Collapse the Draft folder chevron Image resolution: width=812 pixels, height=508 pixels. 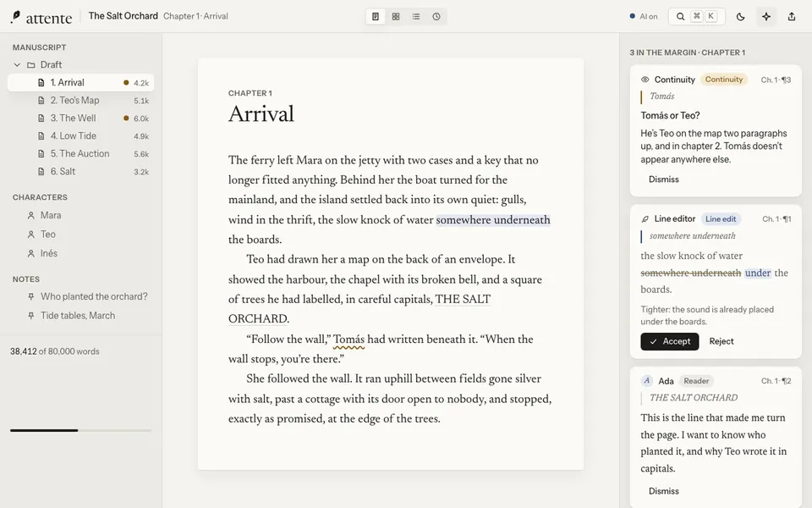pos(17,65)
